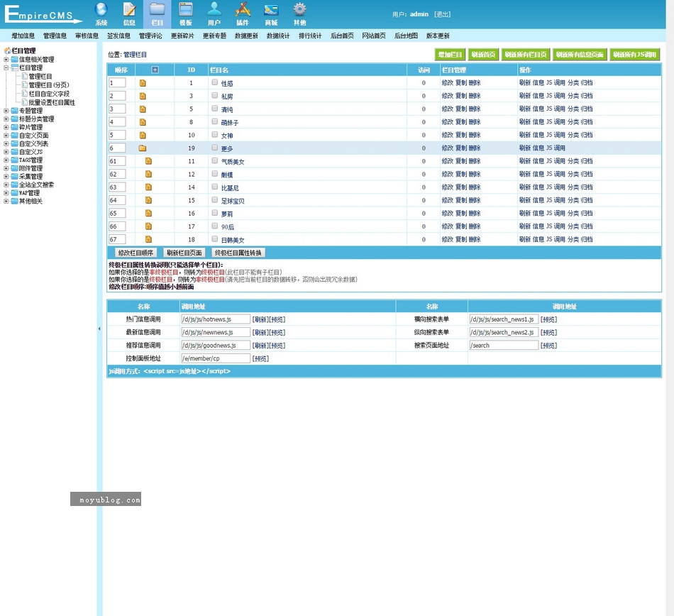Click the home icon beside sidebar title 栏目管理
This screenshot has height=616, width=674.
7,50
